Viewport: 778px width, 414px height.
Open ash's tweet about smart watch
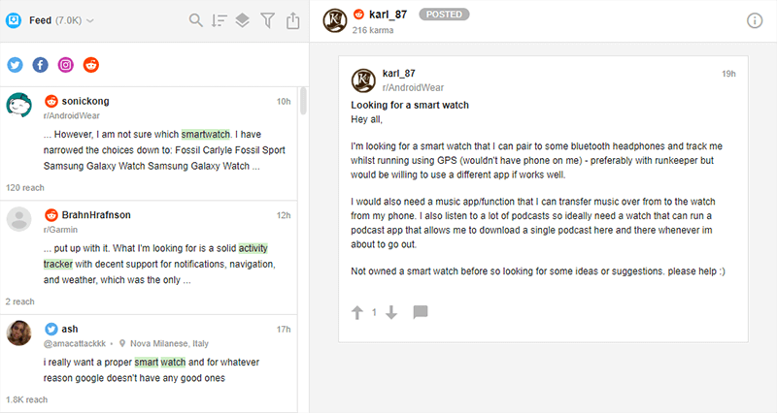[x=150, y=360]
